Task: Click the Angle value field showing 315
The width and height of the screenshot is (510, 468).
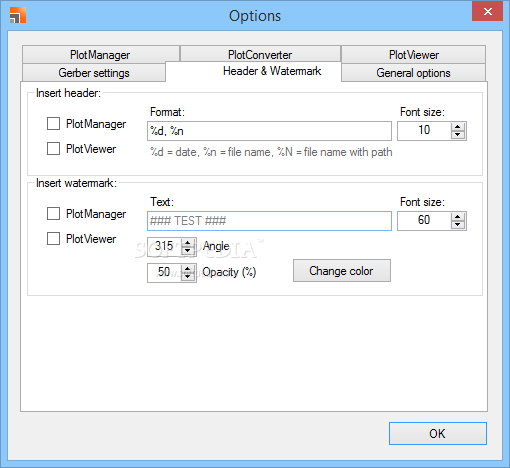Action: (164, 247)
